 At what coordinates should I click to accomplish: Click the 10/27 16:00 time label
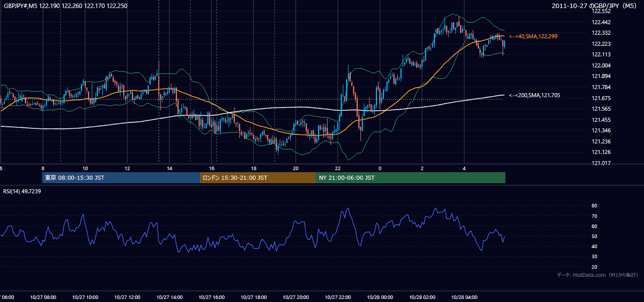click(212, 297)
